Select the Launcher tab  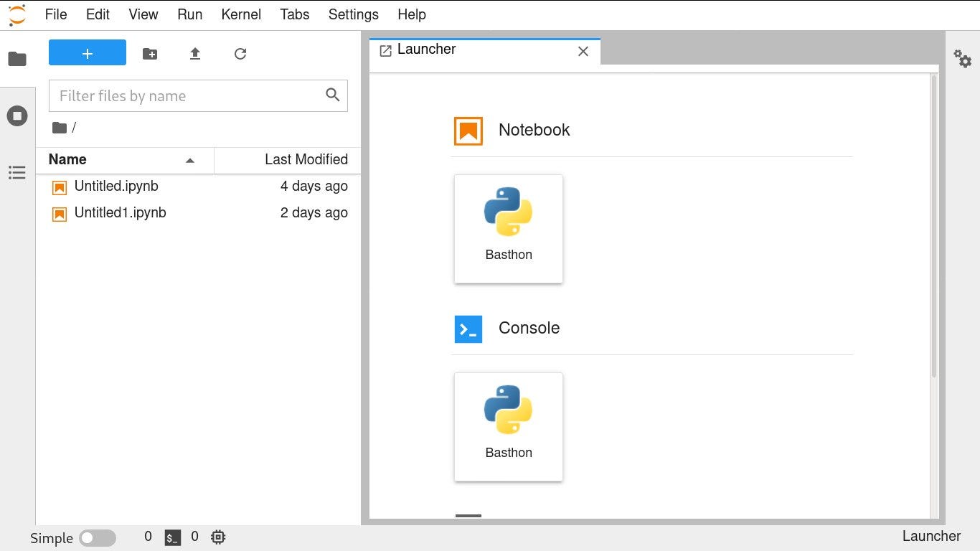[x=426, y=49]
